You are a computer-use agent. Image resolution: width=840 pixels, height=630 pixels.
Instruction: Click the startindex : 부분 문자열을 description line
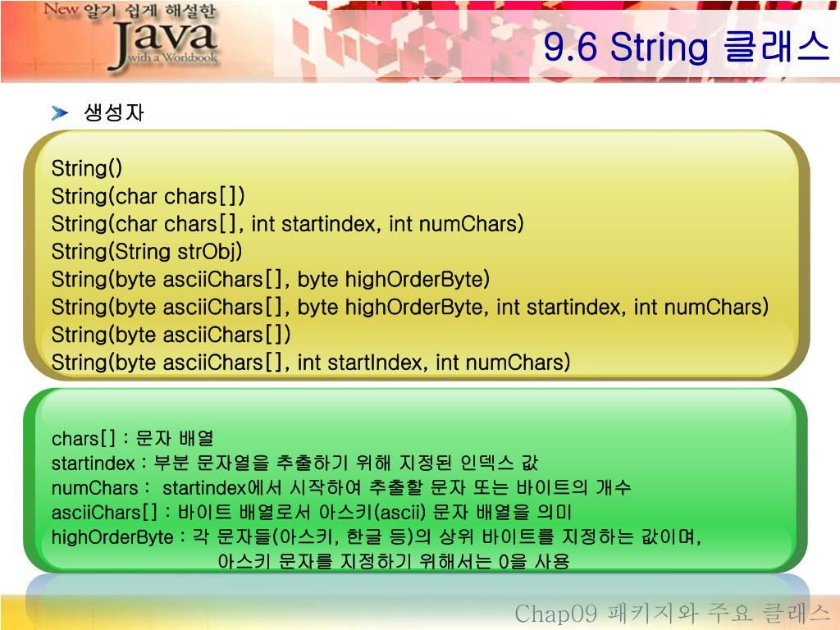click(294, 463)
